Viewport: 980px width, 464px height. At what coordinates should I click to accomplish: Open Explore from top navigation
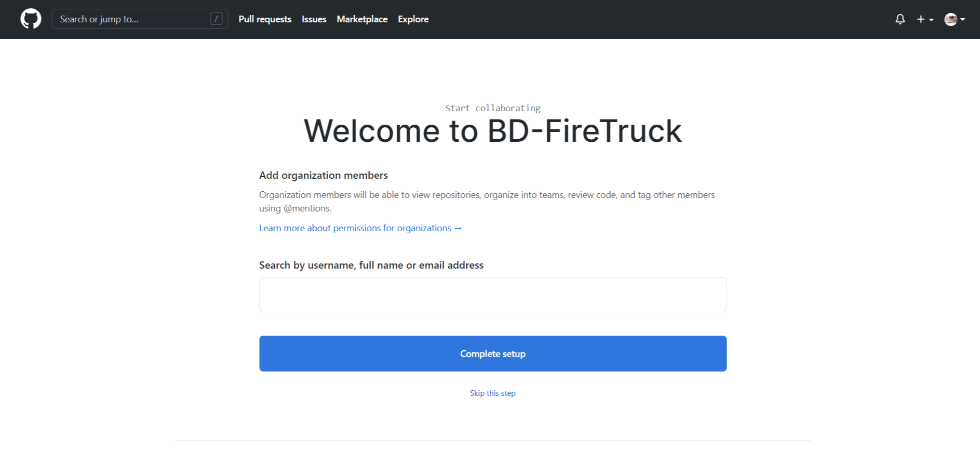point(413,19)
